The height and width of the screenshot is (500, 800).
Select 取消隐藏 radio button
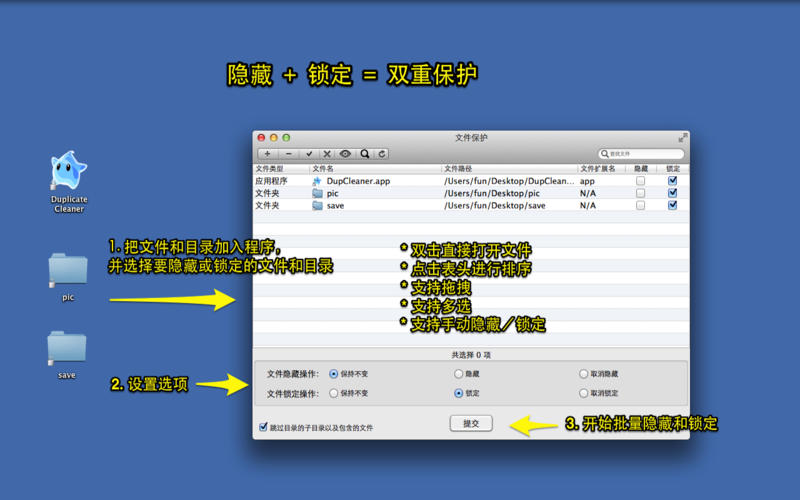[584, 374]
